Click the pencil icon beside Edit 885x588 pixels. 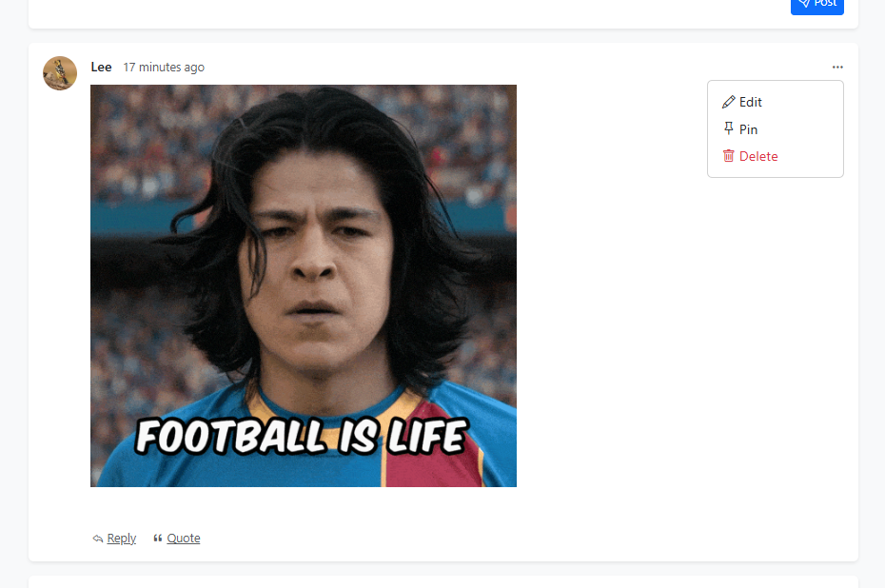728,102
